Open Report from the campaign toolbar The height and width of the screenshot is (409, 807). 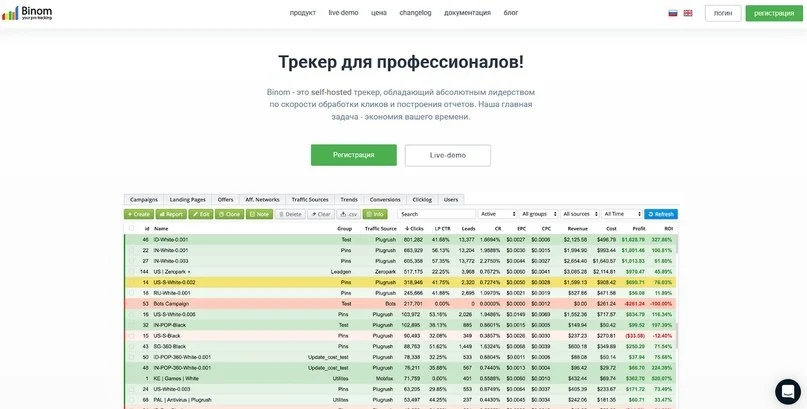click(171, 214)
